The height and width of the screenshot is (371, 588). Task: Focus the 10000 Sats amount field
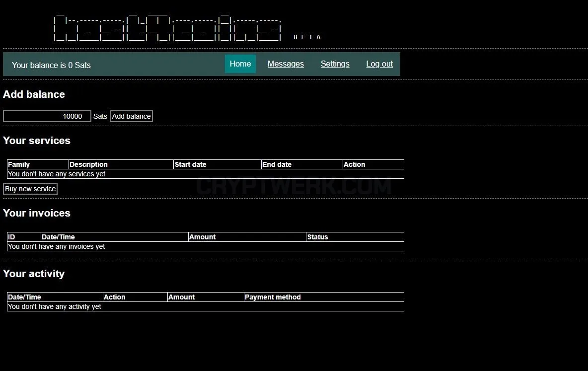47,116
